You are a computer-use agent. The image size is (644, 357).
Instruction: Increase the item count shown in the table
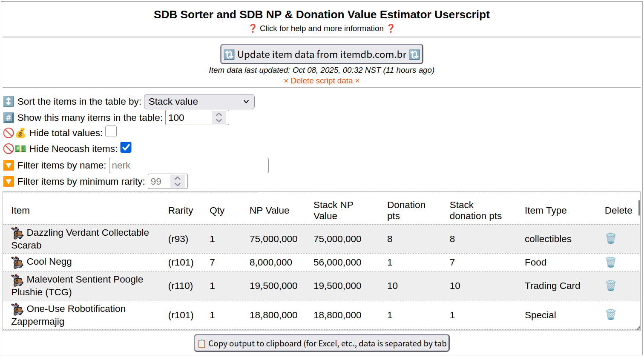(x=219, y=114)
